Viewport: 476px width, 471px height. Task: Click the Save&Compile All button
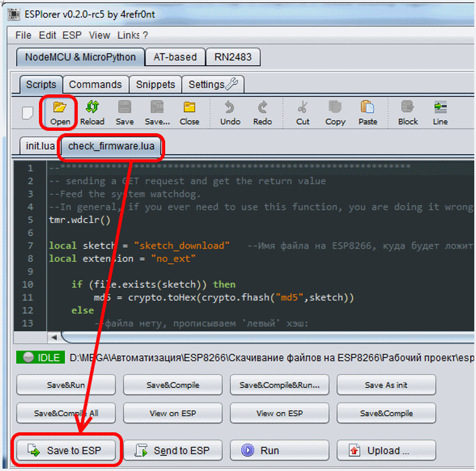[66, 413]
